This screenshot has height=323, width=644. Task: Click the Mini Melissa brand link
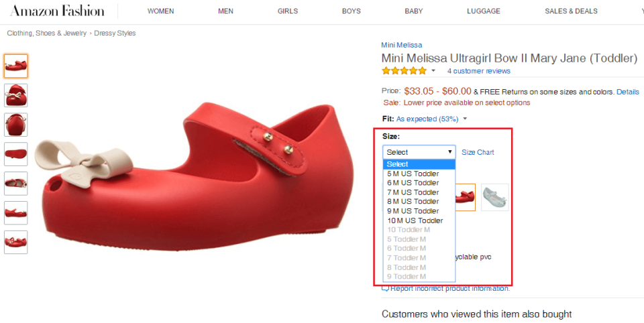click(402, 45)
